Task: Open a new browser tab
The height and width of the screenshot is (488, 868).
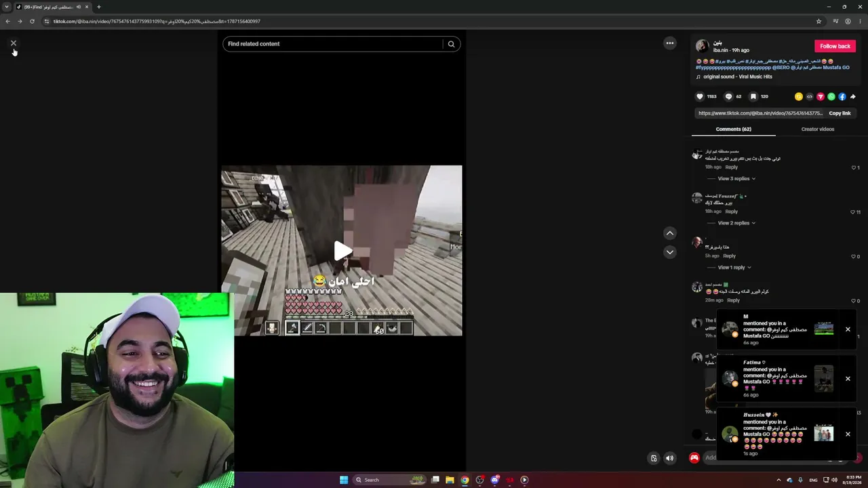Action: [x=99, y=7]
